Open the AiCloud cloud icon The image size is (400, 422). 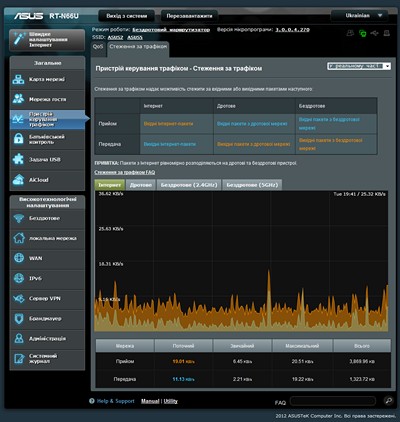pyautogui.click(x=18, y=180)
